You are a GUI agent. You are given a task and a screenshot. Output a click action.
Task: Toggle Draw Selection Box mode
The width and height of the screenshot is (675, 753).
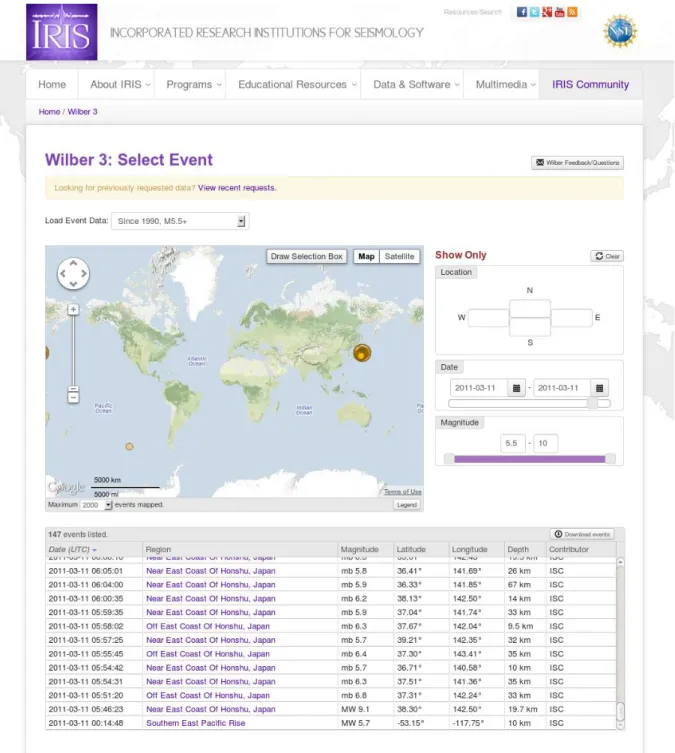(306, 256)
